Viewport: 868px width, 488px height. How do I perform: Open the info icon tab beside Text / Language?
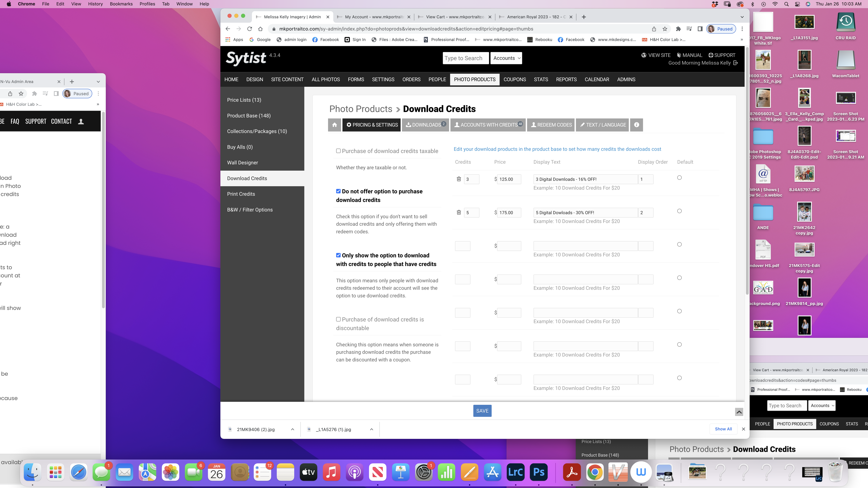pyautogui.click(x=636, y=125)
